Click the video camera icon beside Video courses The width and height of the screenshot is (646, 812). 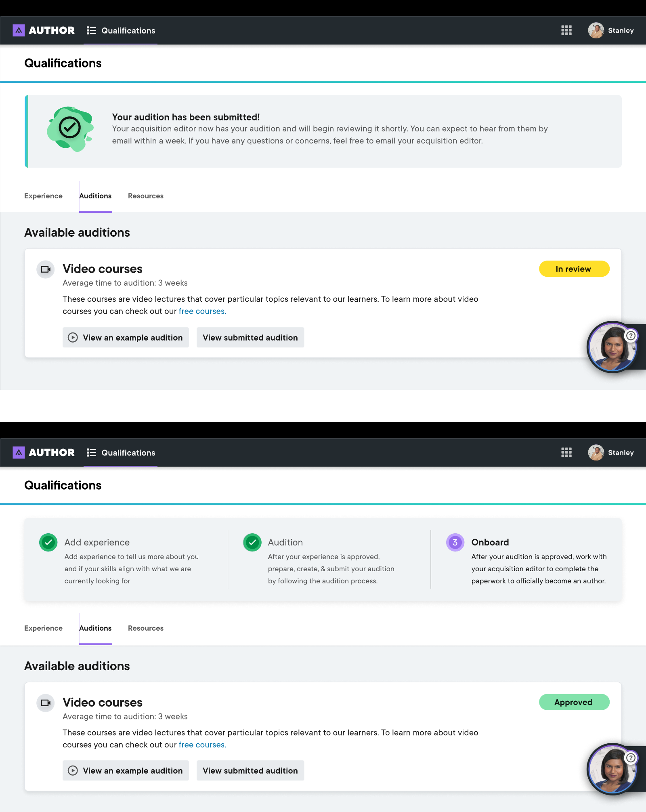(45, 269)
